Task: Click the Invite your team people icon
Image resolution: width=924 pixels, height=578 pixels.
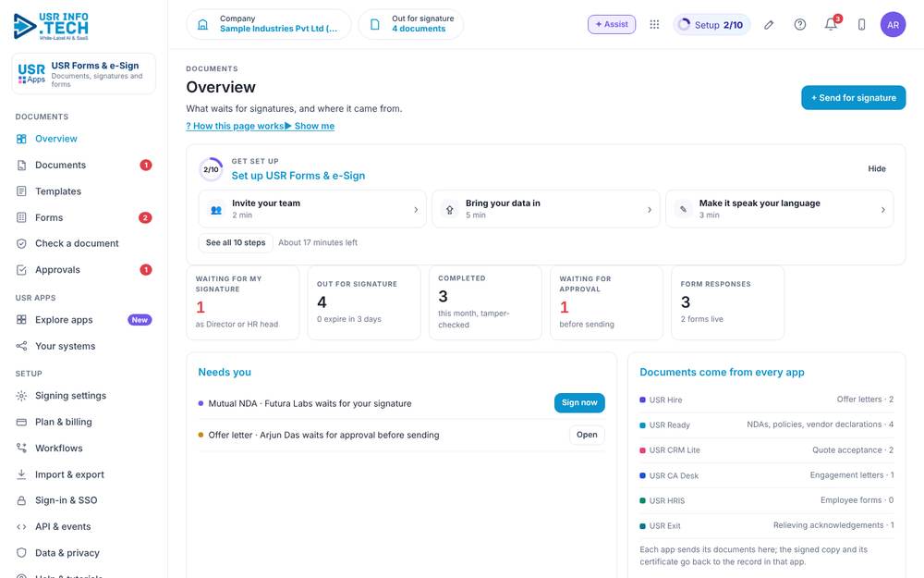Action: [x=216, y=209]
